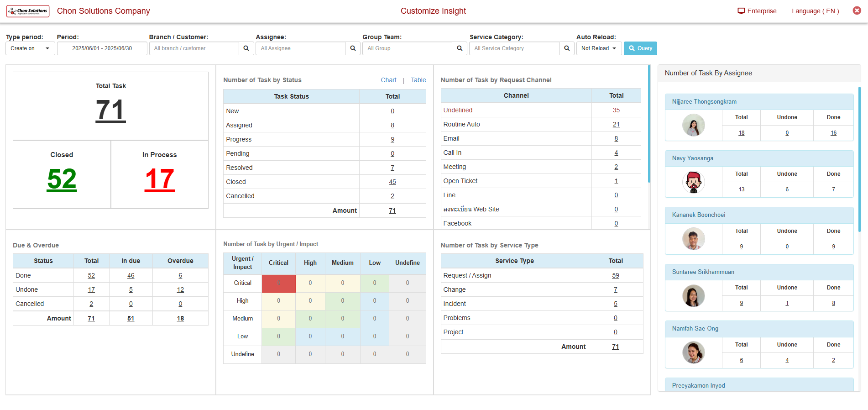Click Nijjaree Thongsongkram's avatar photo
This screenshot has height=410, width=868.
pyautogui.click(x=693, y=125)
